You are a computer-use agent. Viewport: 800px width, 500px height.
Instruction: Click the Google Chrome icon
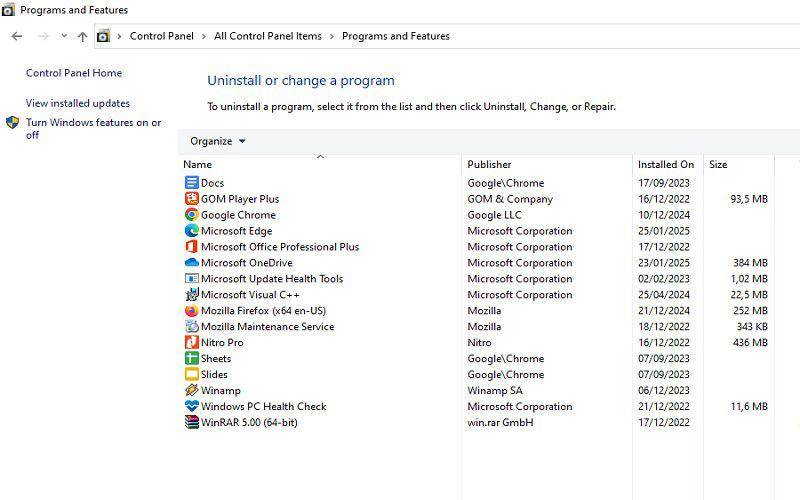point(191,215)
